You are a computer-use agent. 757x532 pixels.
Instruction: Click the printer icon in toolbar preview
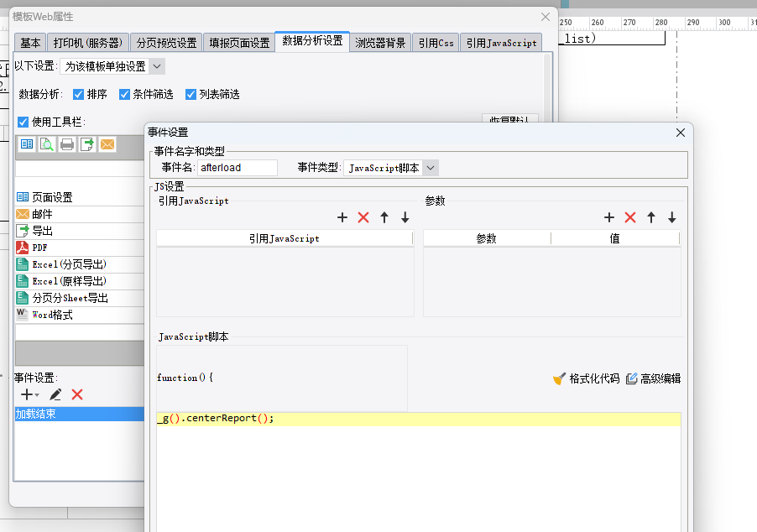tap(67, 144)
